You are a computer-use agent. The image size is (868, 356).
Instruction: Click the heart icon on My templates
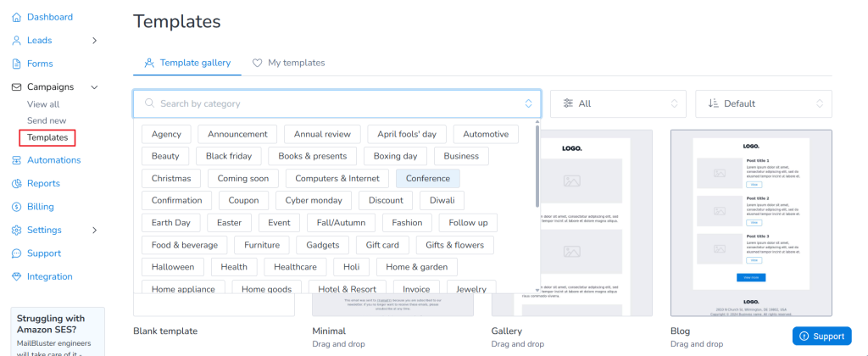coord(257,63)
